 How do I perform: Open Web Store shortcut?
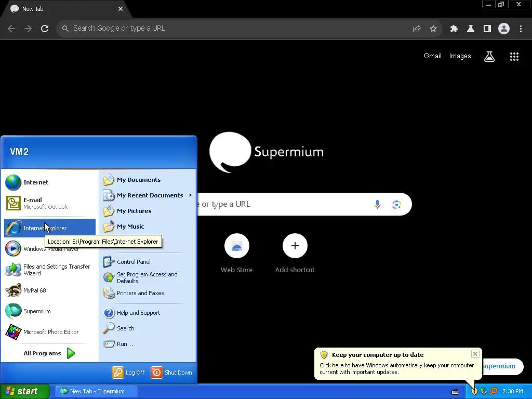(237, 253)
